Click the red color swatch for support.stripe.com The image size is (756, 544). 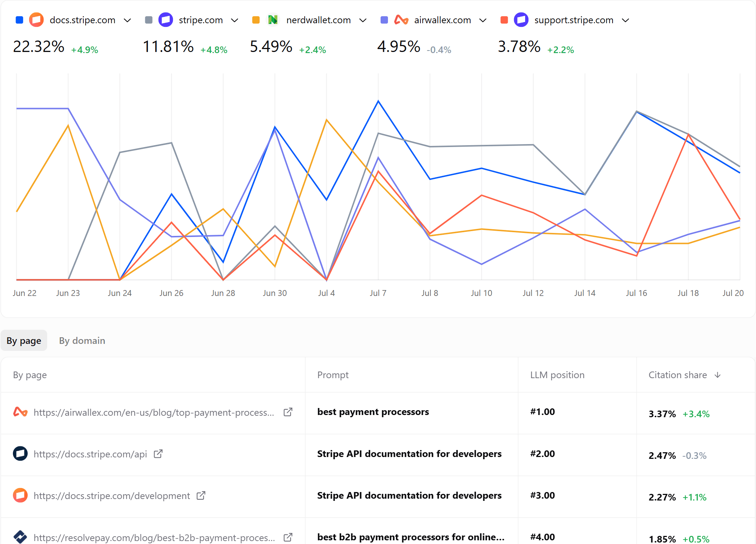[504, 20]
